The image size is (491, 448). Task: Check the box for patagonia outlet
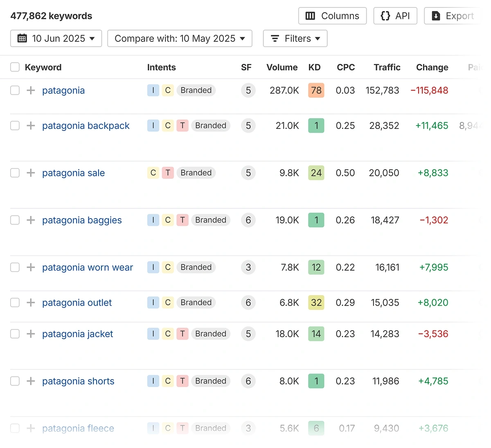pyautogui.click(x=15, y=302)
